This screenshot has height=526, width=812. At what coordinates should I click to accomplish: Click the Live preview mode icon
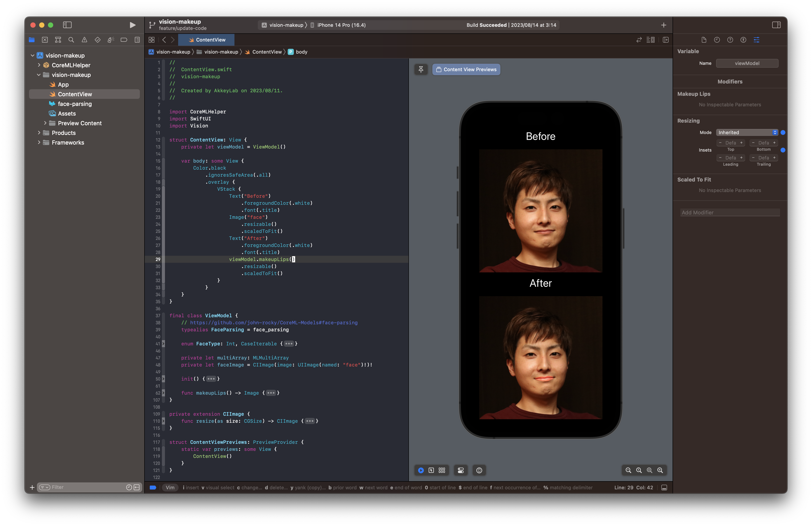pyautogui.click(x=421, y=470)
